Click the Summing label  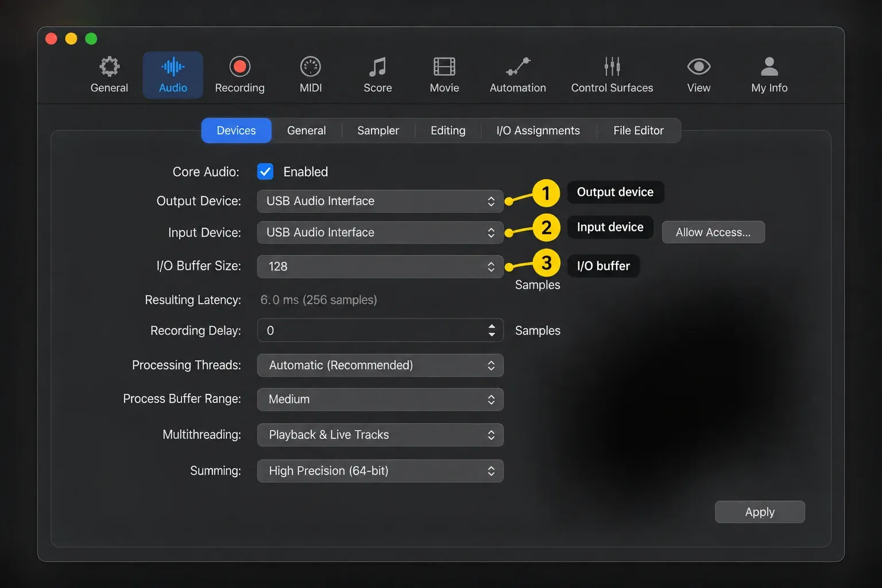pyautogui.click(x=215, y=471)
